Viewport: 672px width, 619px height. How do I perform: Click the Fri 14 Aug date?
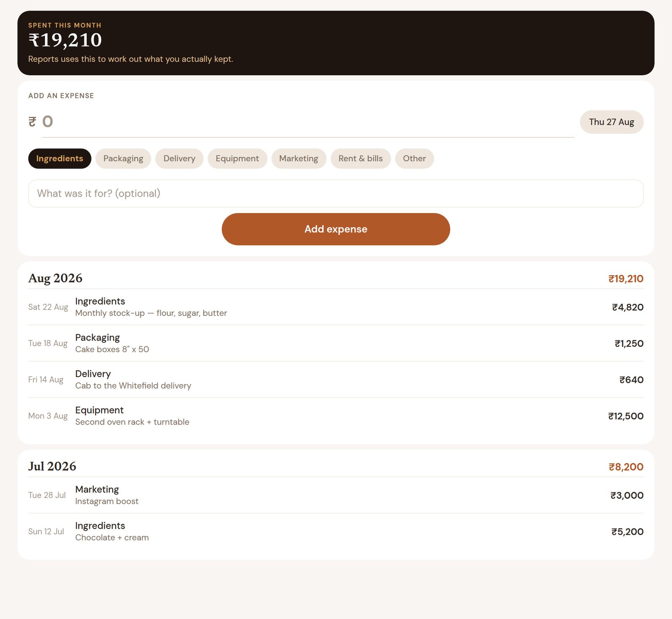pyautogui.click(x=46, y=379)
